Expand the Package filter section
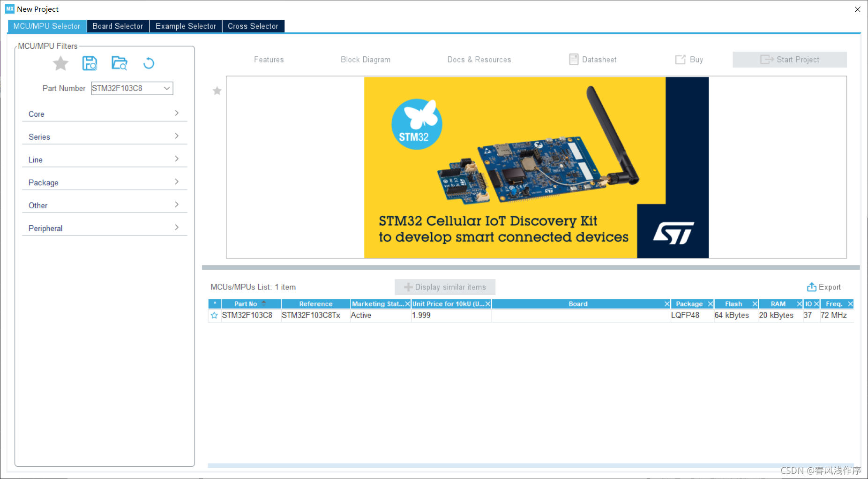Screen dimensions: 868x479 tap(105, 182)
